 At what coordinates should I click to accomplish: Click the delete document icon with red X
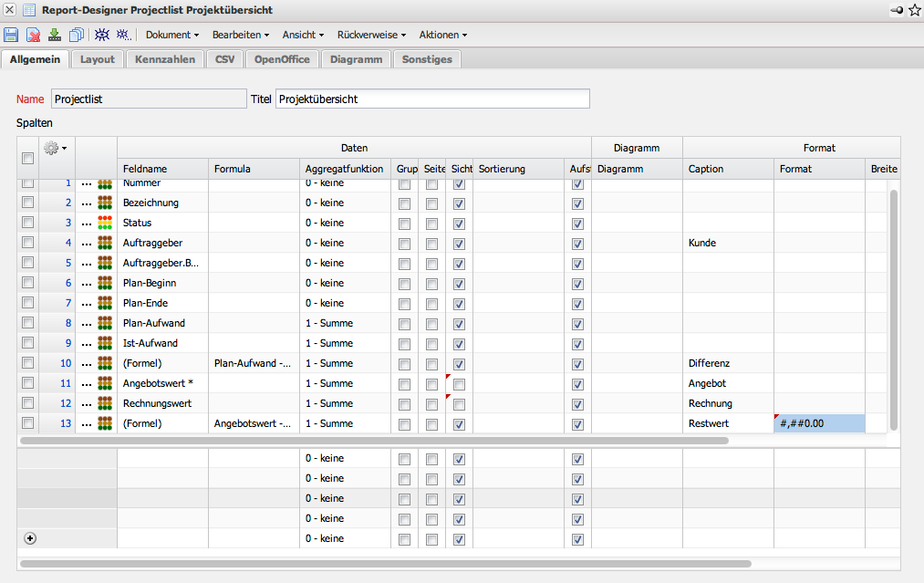[x=33, y=35]
